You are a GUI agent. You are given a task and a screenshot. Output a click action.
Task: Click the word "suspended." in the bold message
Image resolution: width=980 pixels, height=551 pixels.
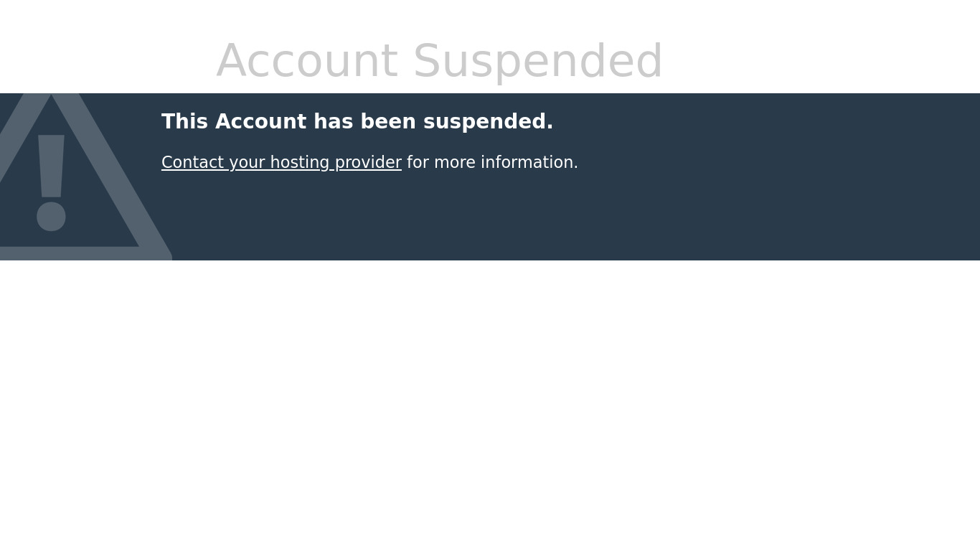pos(488,122)
